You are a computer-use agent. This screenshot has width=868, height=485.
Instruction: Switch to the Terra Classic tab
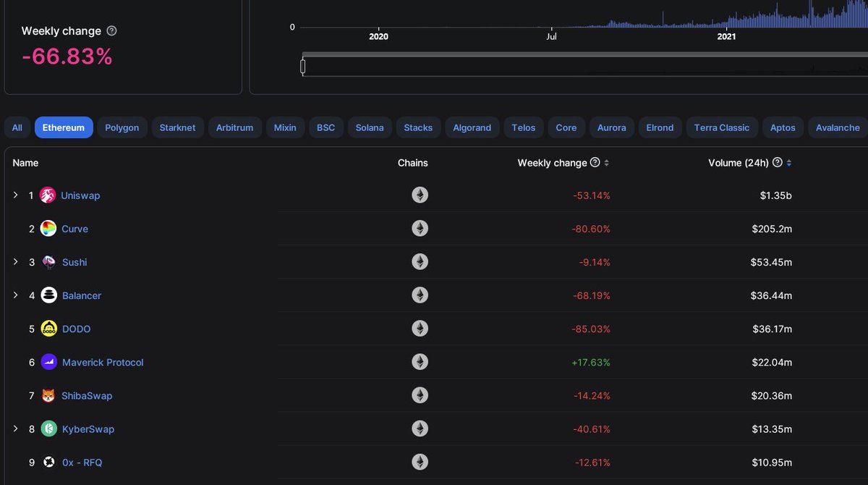722,127
